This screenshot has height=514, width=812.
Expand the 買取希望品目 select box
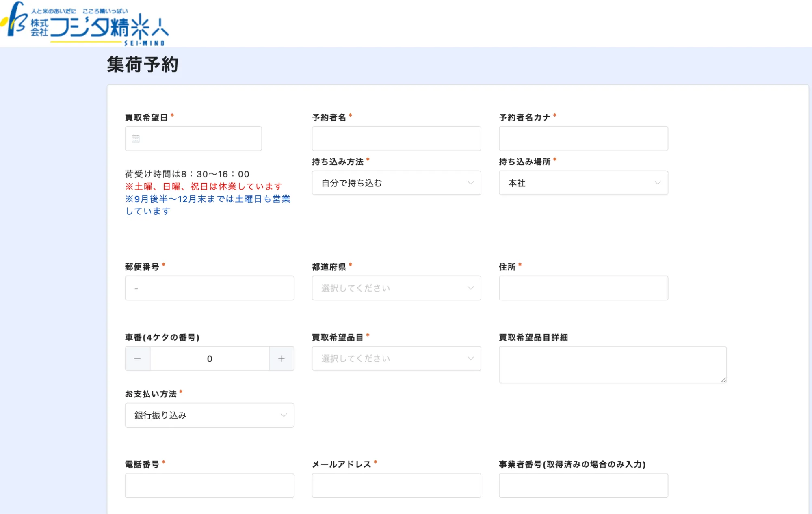tap(396, 359)
